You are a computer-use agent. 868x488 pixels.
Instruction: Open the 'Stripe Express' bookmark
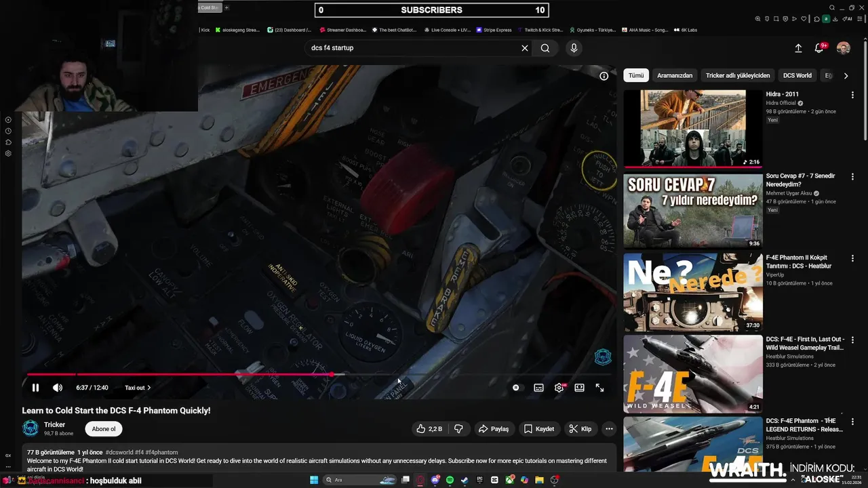(x=494, y=30)
